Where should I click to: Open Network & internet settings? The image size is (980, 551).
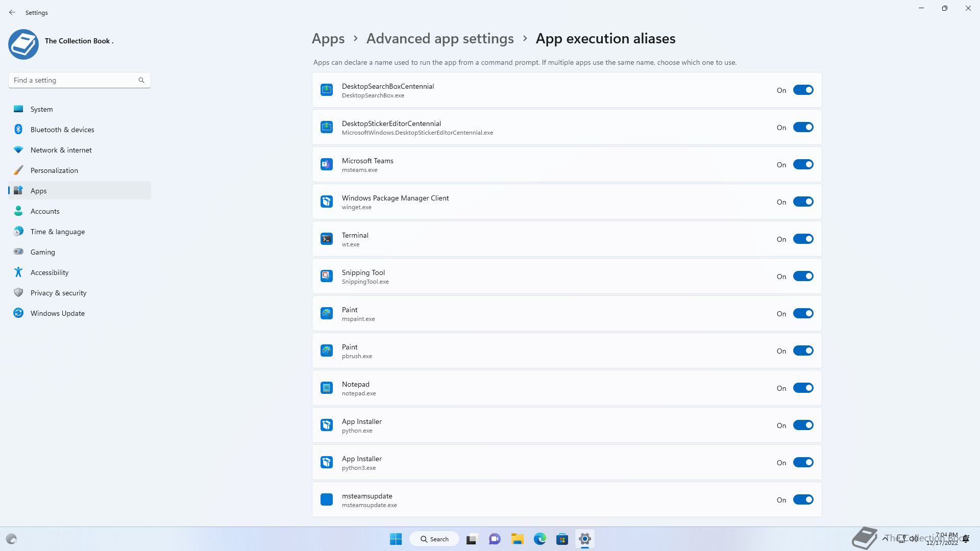pos(80,150)
